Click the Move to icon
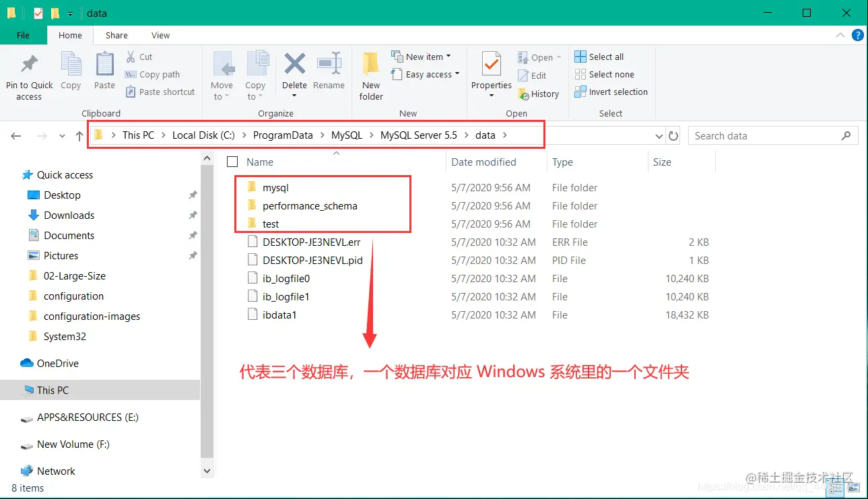Viewport: 868px width, 499px height. (222, 65)
